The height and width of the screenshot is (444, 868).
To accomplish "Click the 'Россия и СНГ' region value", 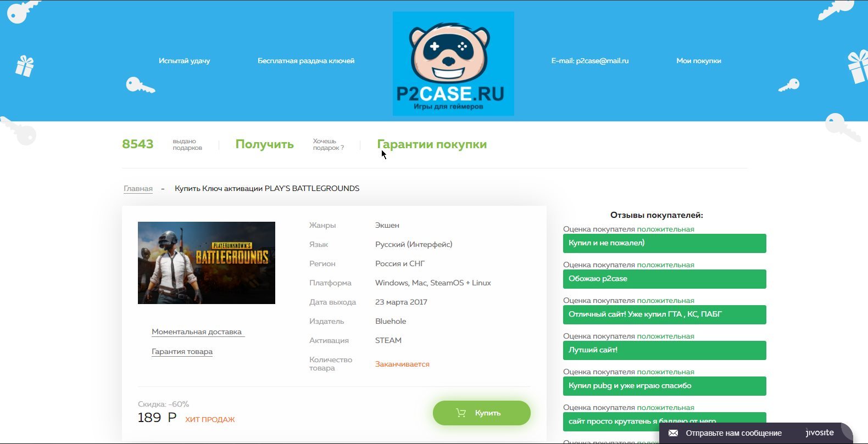I will click(400, 264).
